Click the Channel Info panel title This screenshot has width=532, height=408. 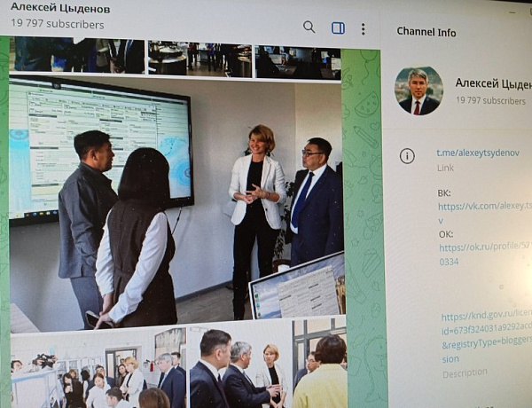pyautogui.click(x=426, y=32)
